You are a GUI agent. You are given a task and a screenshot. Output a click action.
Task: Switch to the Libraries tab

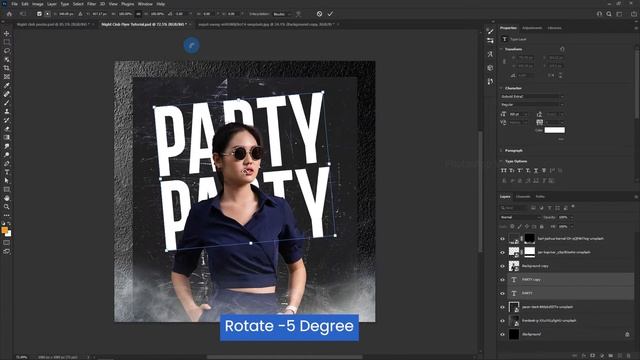coord(555,28)
